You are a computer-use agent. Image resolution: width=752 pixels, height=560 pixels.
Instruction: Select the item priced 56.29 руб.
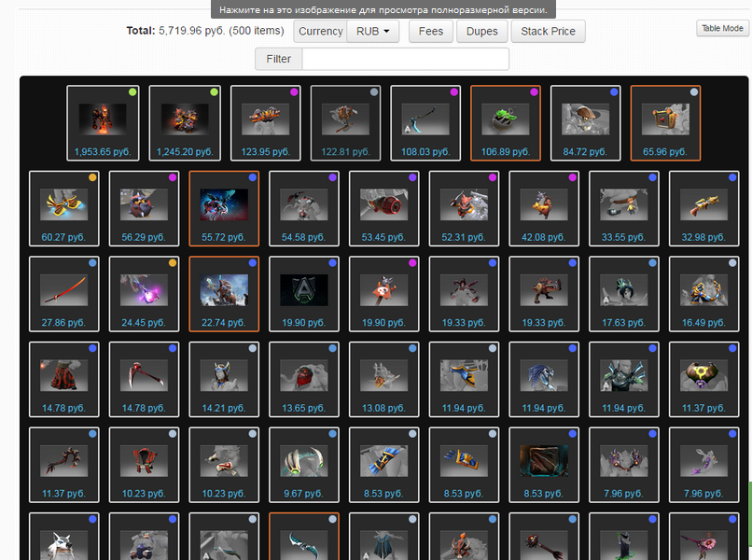144,208
